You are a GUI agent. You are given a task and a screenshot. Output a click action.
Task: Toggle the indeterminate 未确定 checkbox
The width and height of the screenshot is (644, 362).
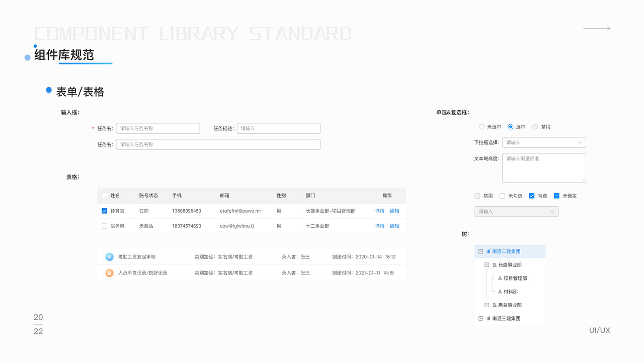(556, 196)
